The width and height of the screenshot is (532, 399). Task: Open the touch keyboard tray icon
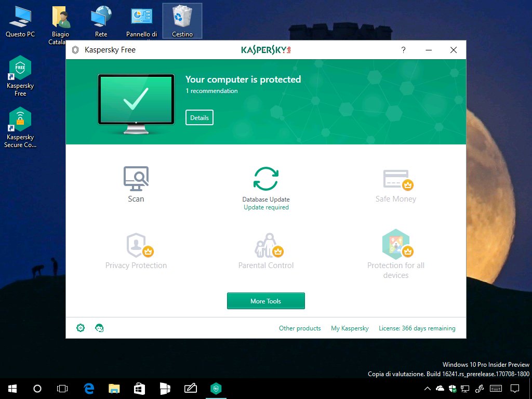(x=496, y=389)
